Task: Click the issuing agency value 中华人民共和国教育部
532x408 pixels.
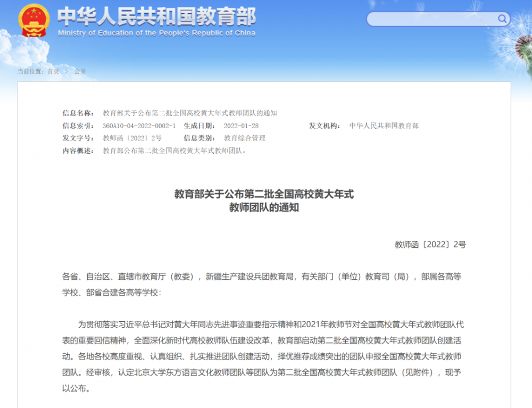Action: 384,126
